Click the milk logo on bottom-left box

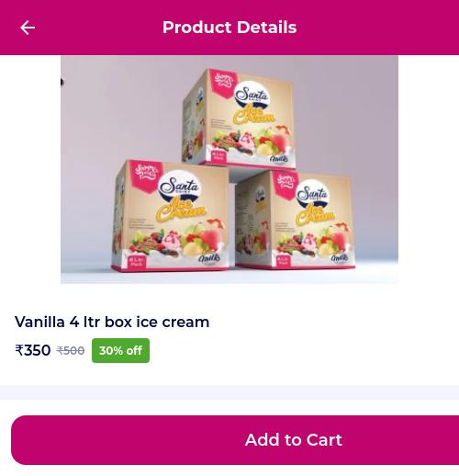209,257
